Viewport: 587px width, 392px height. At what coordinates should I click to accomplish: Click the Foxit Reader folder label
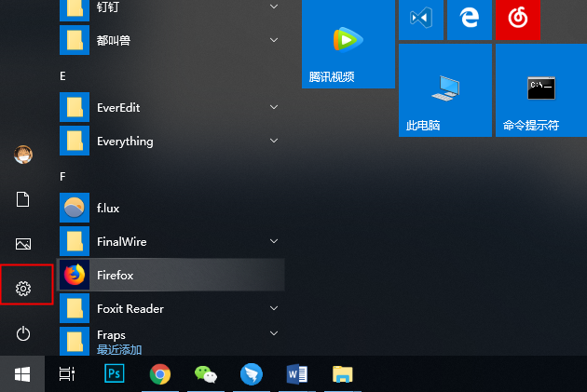coord(130,308)
